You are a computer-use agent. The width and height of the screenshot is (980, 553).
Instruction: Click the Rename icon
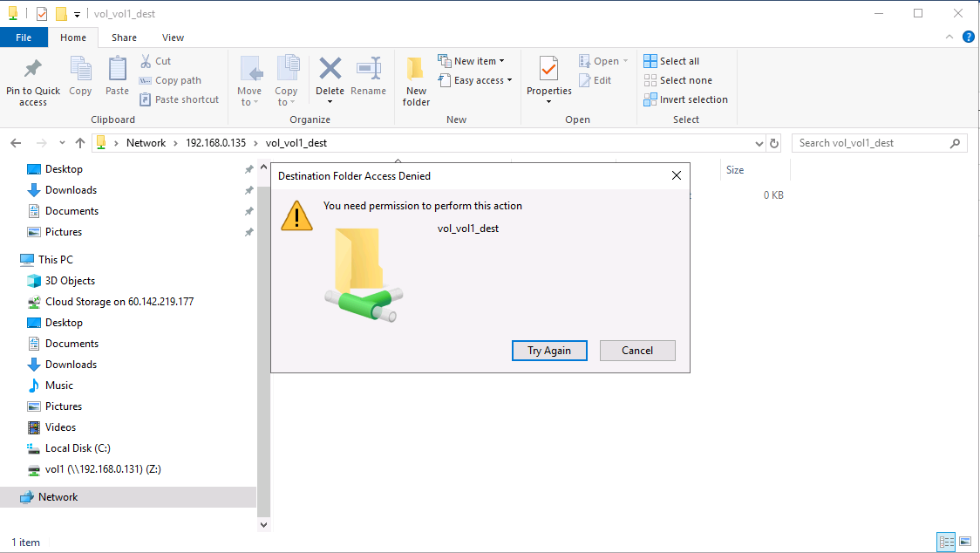point(369,68)
